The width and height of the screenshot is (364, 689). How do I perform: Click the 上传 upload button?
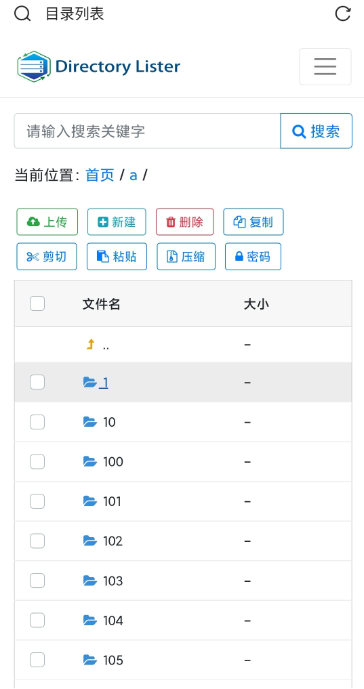click(47, 222)
